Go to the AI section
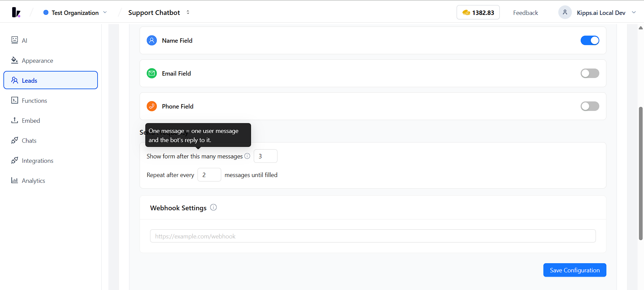Image resolution: width=644 pixels, height=290 pixels. [50, 40]
